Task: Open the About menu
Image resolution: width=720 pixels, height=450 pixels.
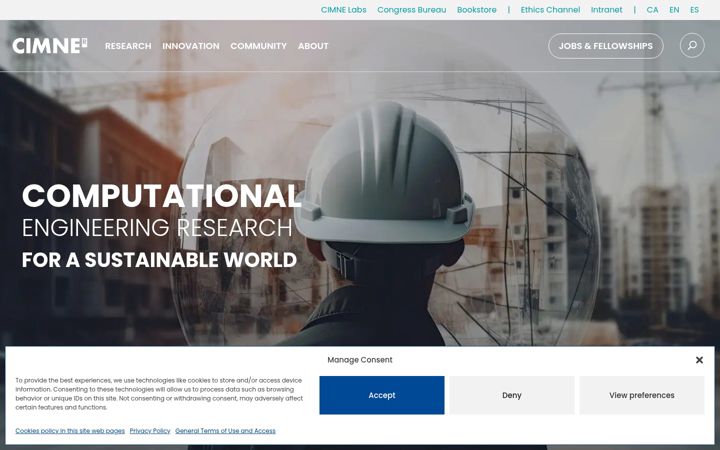Action: coord(313,46)
